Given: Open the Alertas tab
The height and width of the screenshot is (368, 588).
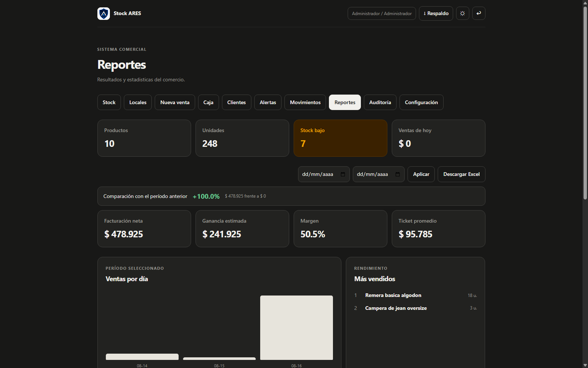Looking at the screenshot, I should (x=268, y=102).
